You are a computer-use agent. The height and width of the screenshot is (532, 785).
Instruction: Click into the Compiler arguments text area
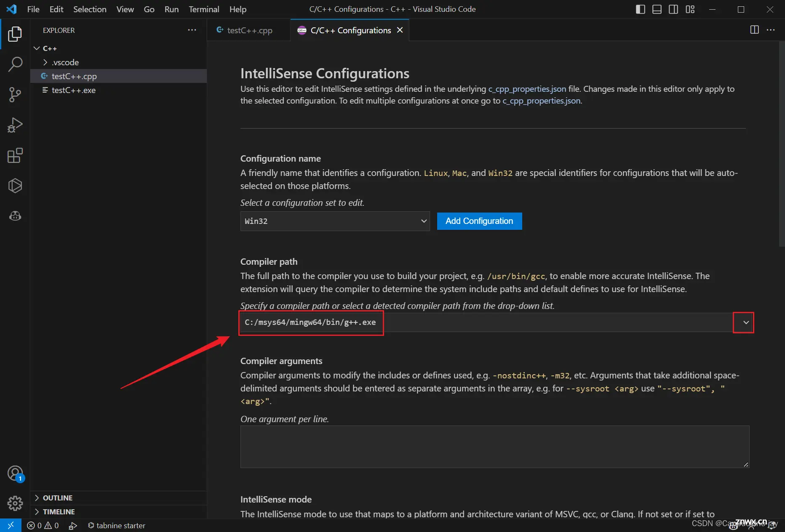coord(495,447)
